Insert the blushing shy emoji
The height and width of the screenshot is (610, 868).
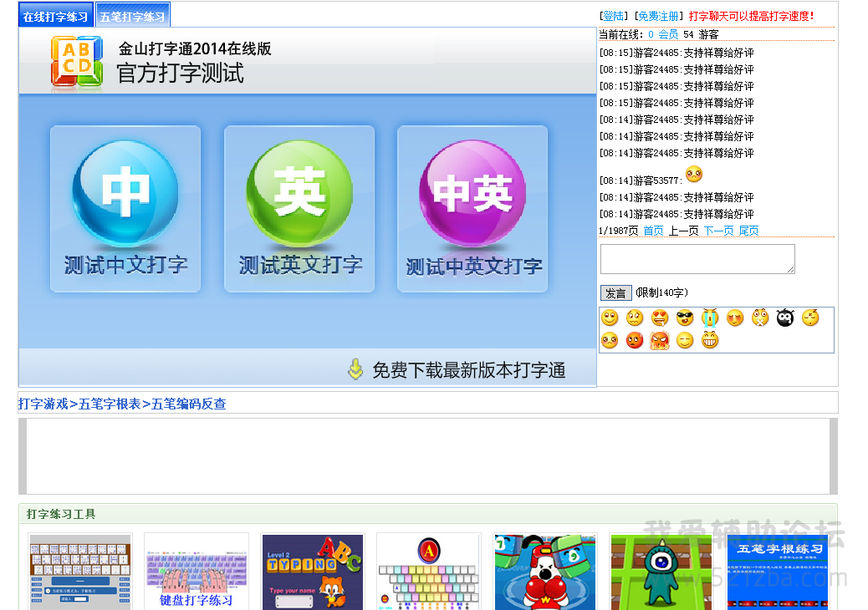[x=735, y=318]
